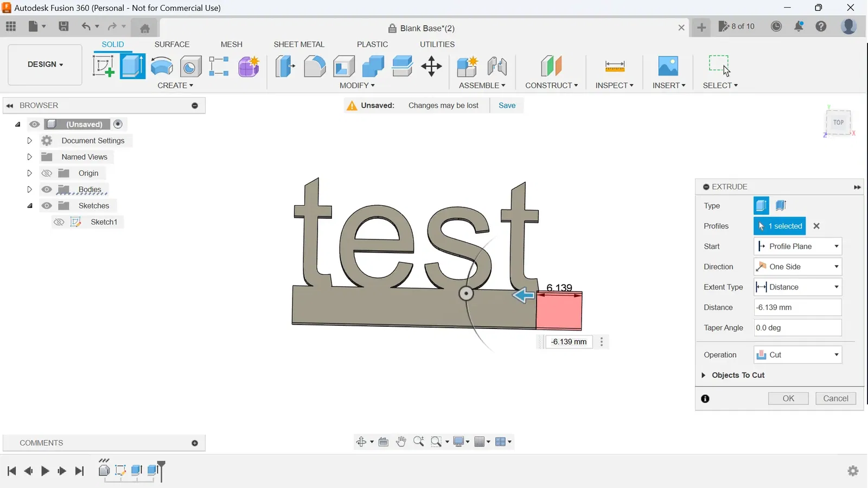Toggle visibility of the root component
868x488 pixels.
coord(34,124)
